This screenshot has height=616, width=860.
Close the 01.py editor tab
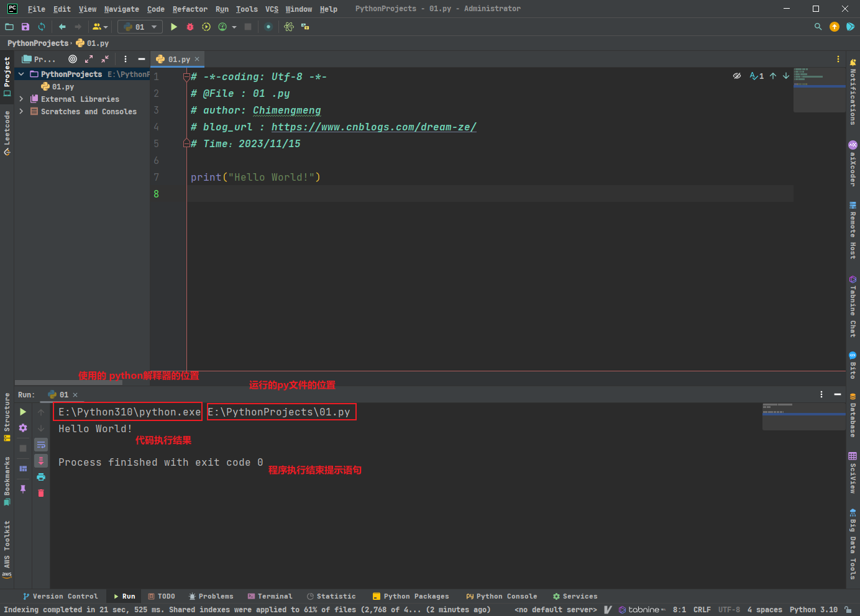click(197, 59)
